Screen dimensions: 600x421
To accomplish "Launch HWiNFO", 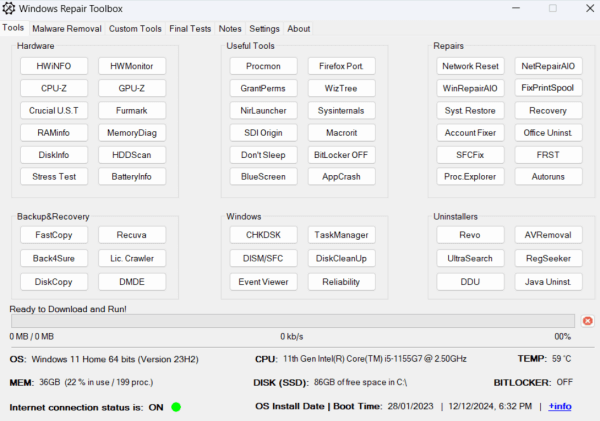I will [54, 66].
